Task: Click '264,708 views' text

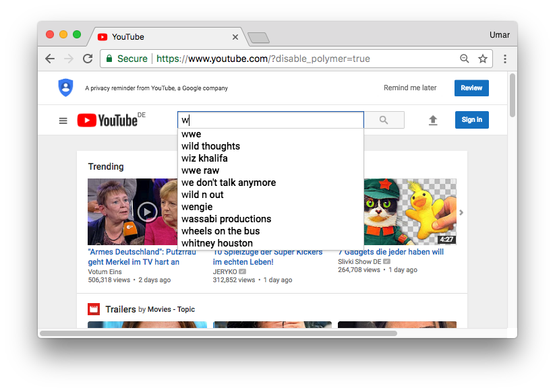Action: point(359,270)
